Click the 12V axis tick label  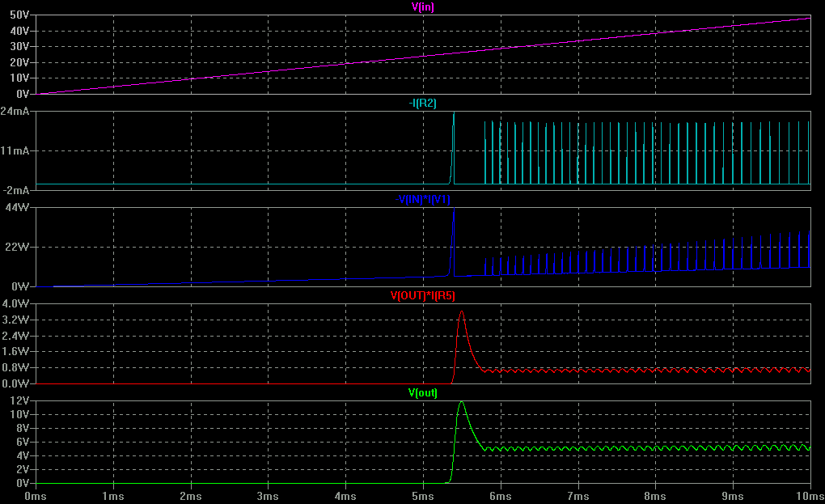tap(19, 400)
